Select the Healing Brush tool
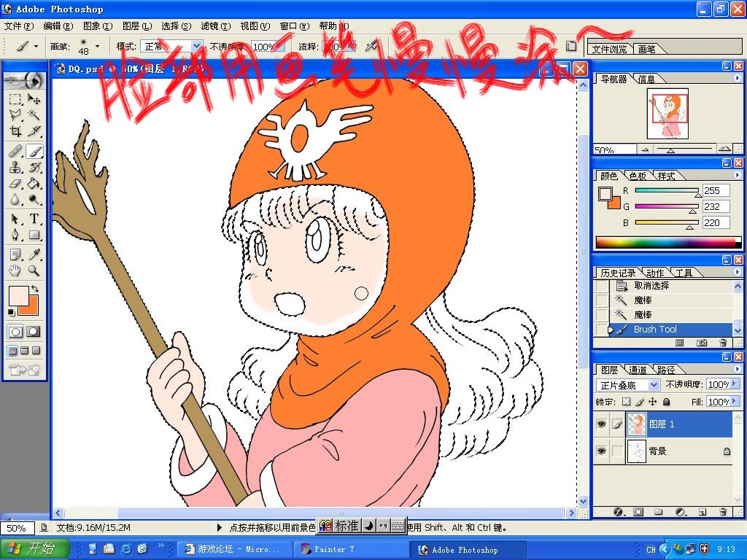 [15, 152]
